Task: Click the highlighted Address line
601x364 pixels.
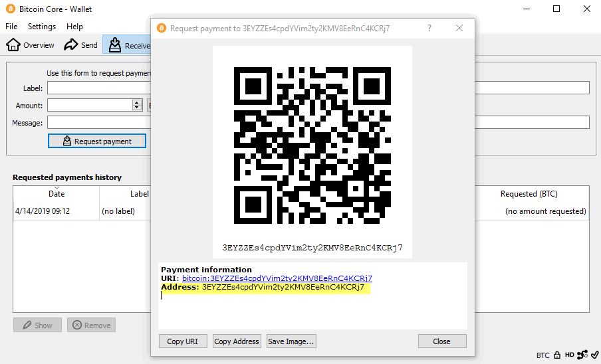Action: pyautogui.click(x=265, y=287)
